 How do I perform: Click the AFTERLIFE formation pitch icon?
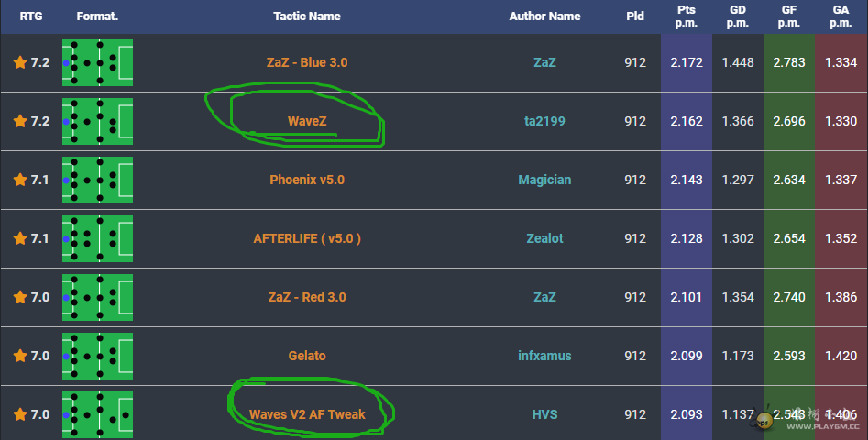tap(97, 238)
